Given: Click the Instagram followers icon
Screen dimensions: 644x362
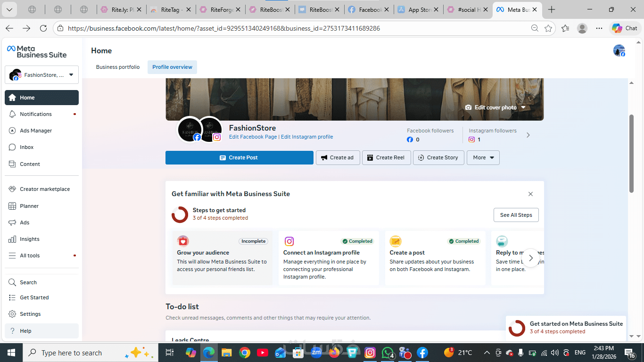Looking at the screenshot, I should [471, 140].
